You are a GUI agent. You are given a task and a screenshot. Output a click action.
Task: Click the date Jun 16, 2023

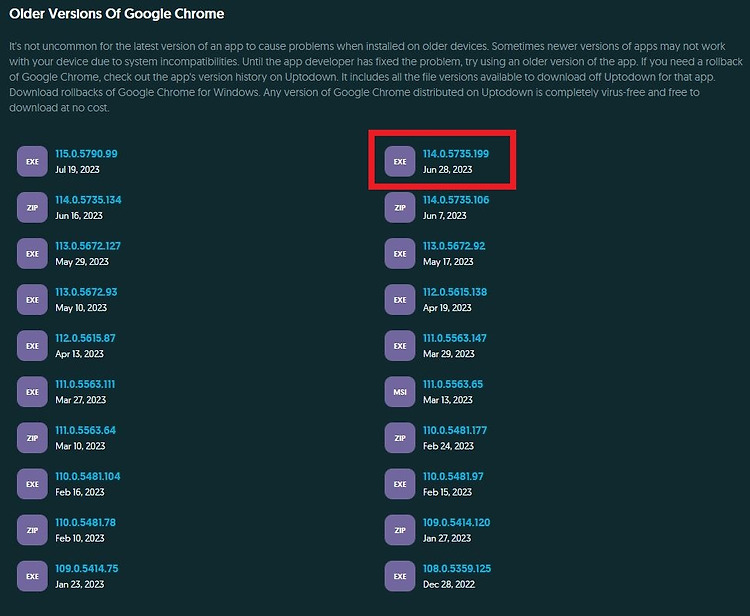click(79, 215)
